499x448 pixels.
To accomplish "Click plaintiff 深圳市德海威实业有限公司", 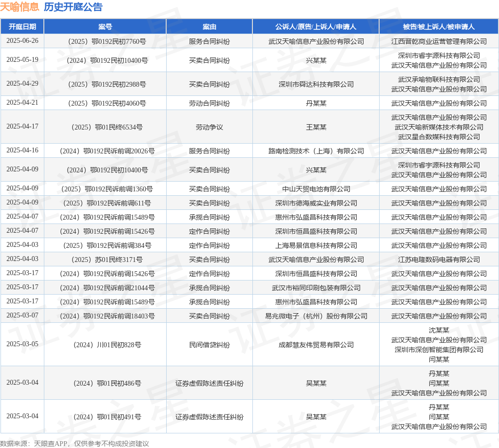I will [x=316, y=203].
